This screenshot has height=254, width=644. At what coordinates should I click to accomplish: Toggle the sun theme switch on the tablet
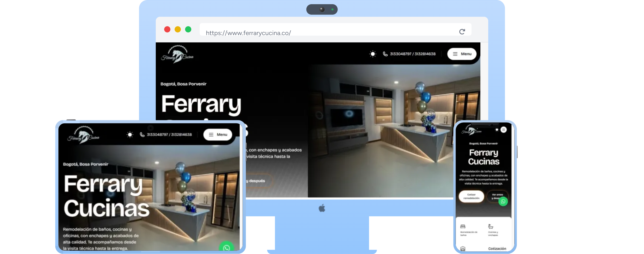[130, 135]
